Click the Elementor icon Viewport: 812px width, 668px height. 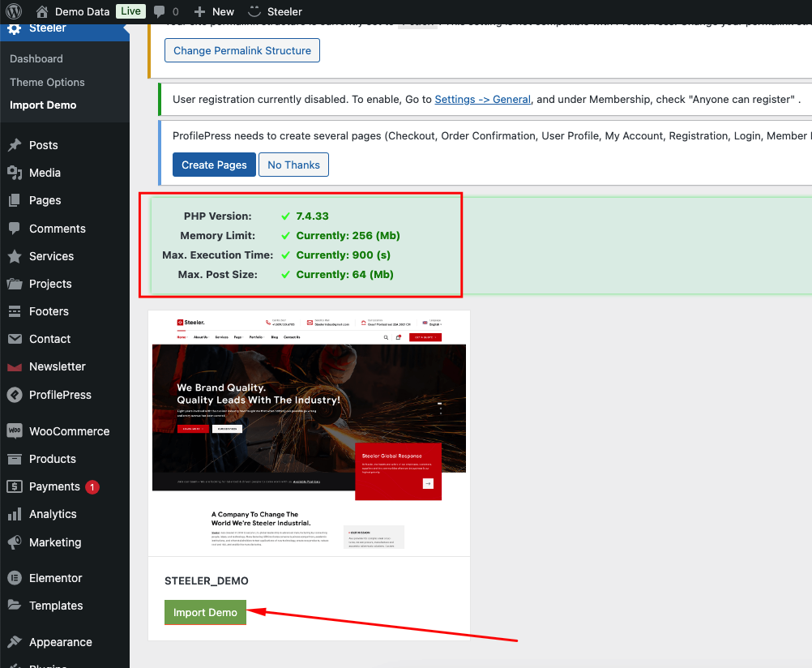[x=15, y=578]
